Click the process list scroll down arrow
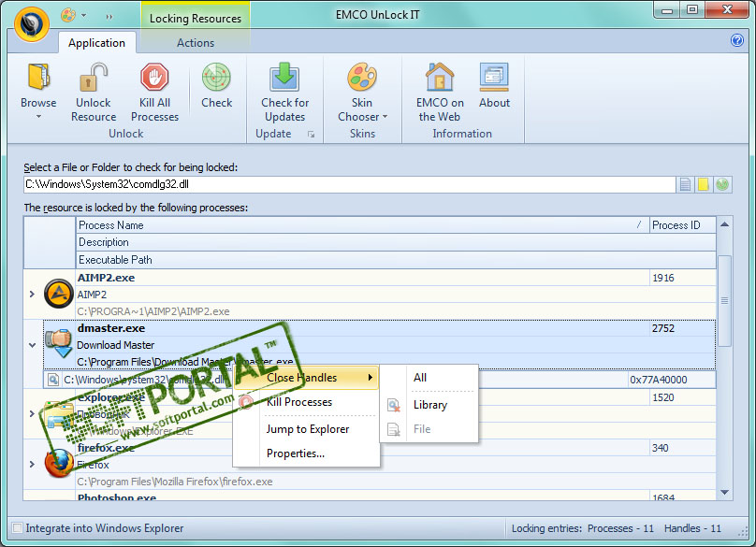Viewport: 756px width, 547px height. tap(725, 492)
